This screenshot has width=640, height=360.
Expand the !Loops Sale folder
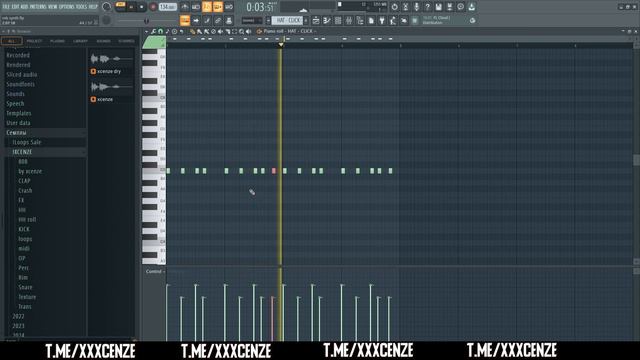27,142
